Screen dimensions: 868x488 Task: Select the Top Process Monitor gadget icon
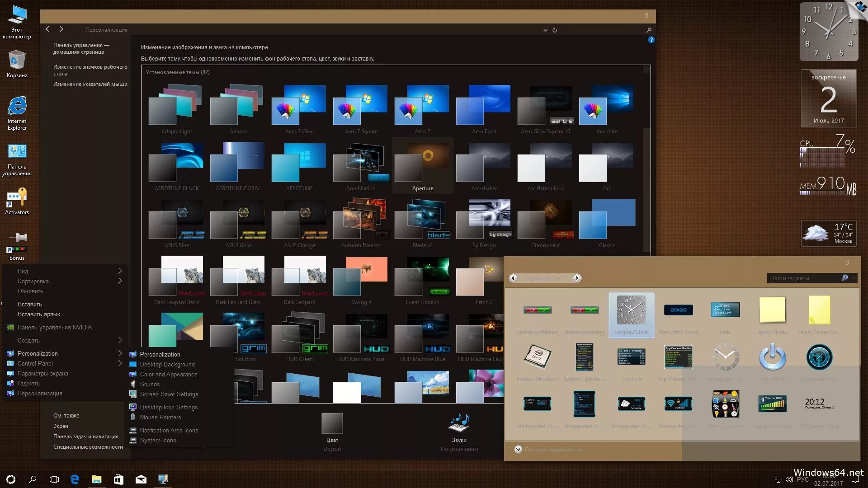pos(679,357)
